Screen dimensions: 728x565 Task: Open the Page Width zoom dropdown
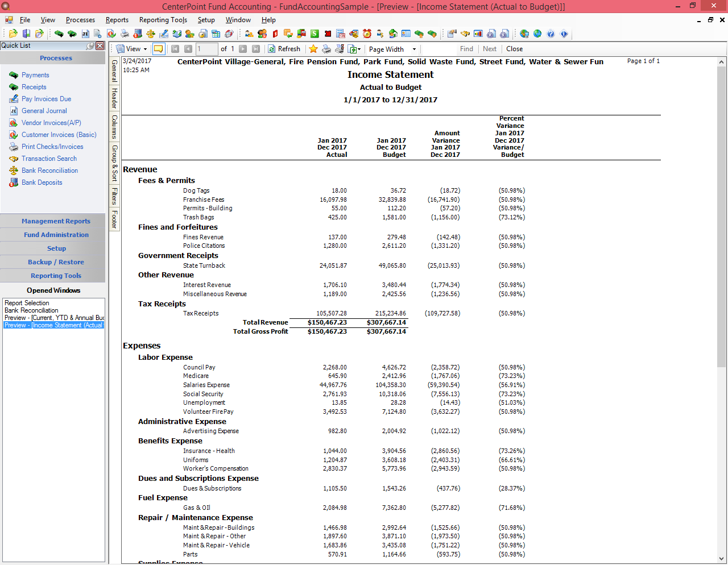point(391,49)
